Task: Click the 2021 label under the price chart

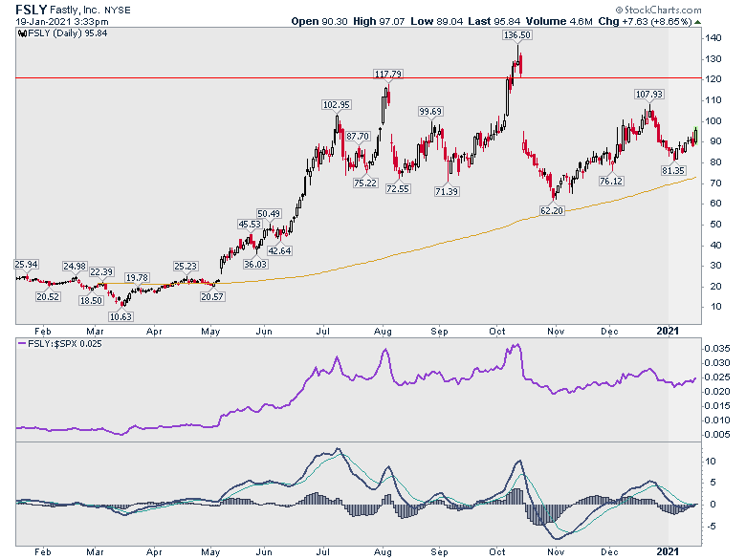Action: (x=668, y=331)
